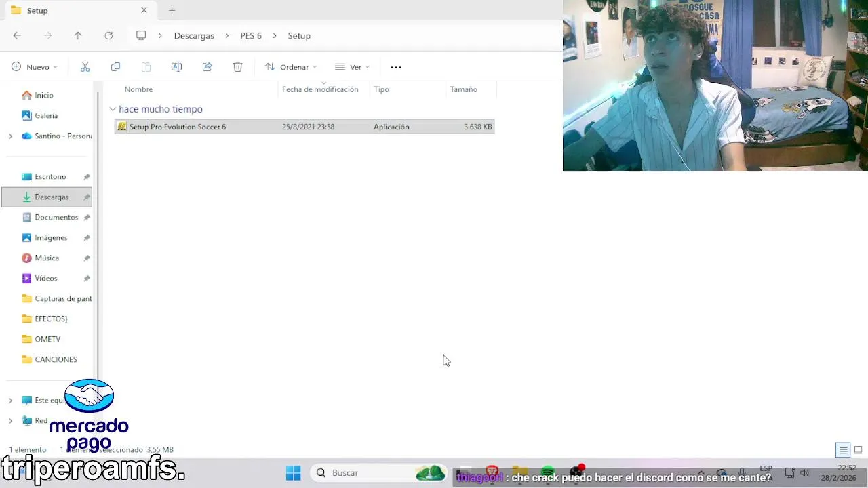Click the volume speaker icon in tray
Viewport: 868px width, 488px height.
805,472
